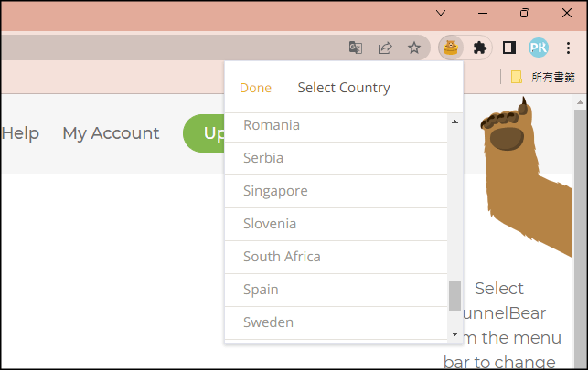Translate this page via the address bar icon
Viewport: 588px width, 370px height.
(356, 48)
